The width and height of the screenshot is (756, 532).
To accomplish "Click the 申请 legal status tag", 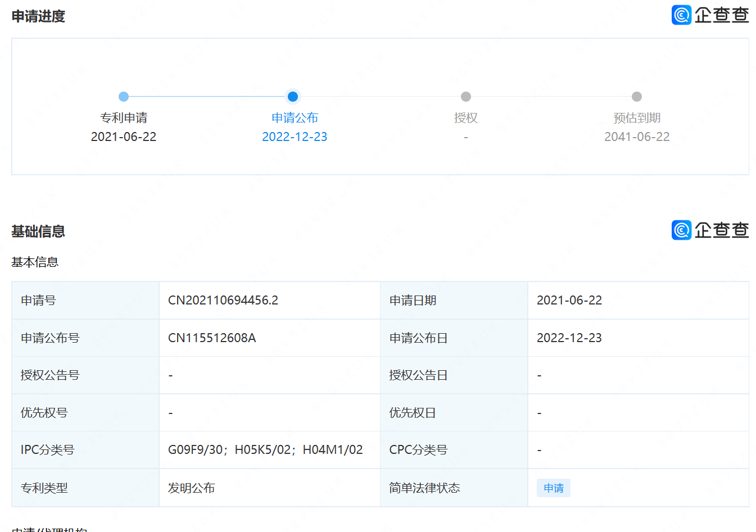I will pos(554,488).
